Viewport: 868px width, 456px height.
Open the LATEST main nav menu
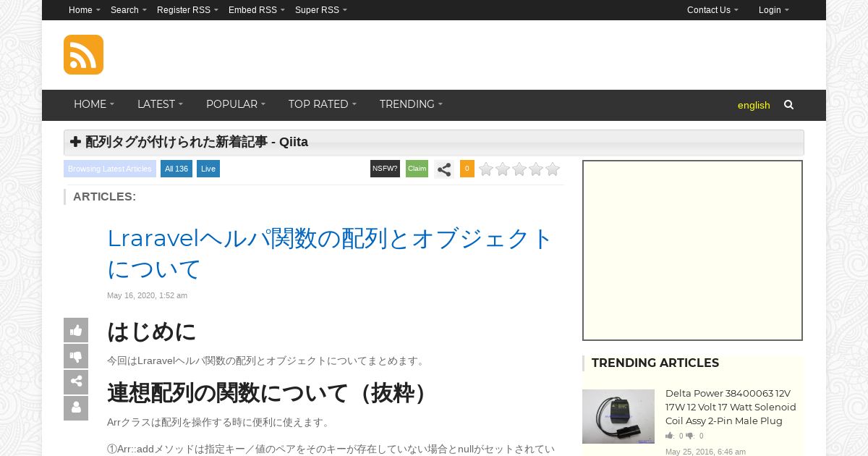point(160,104)
